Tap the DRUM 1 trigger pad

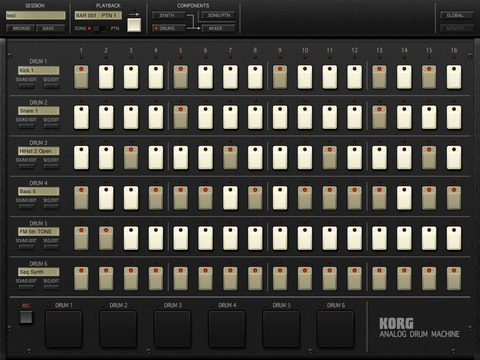point(63,329)
